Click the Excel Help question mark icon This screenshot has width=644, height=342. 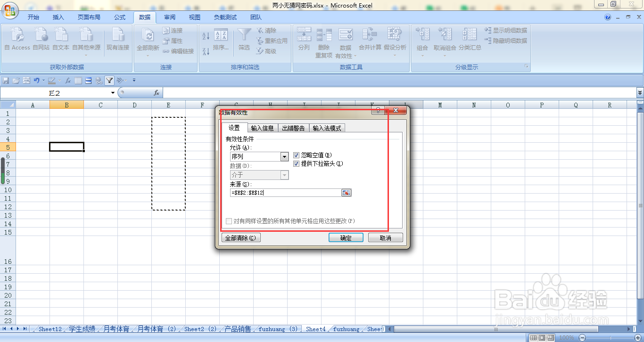pos(608,17)
